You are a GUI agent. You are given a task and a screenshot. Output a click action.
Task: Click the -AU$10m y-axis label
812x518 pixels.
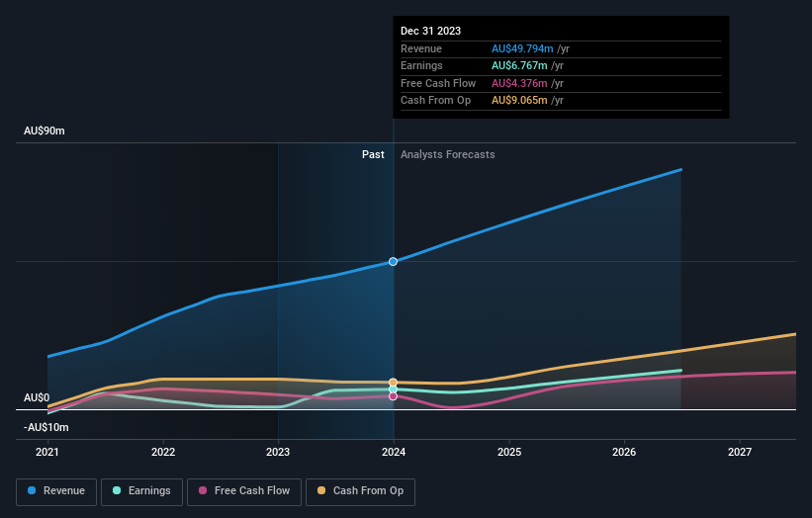click(46, 427)
